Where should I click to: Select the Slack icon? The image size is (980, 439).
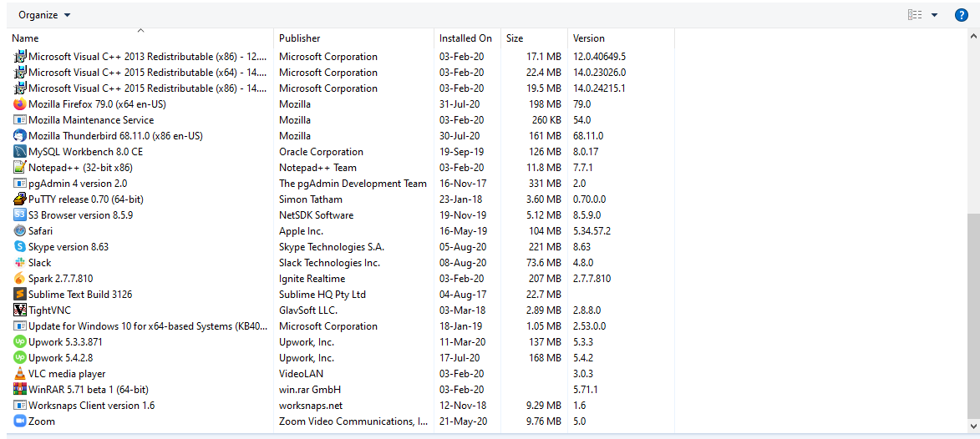tap(20, 263)
